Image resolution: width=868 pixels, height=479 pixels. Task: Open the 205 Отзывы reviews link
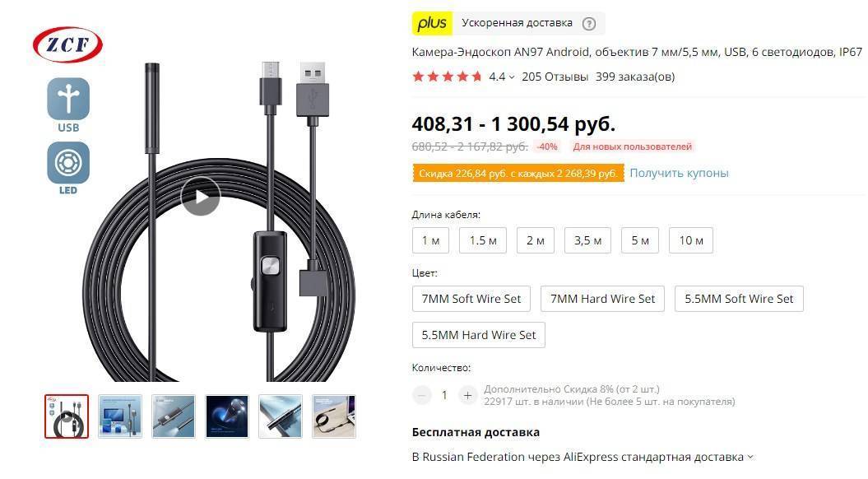(x=555, y=77)
